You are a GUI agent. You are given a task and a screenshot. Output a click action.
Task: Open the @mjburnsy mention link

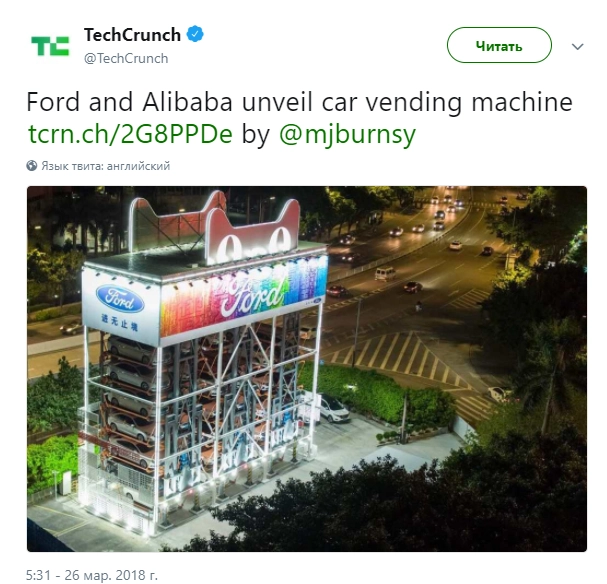tap(347, 135)
